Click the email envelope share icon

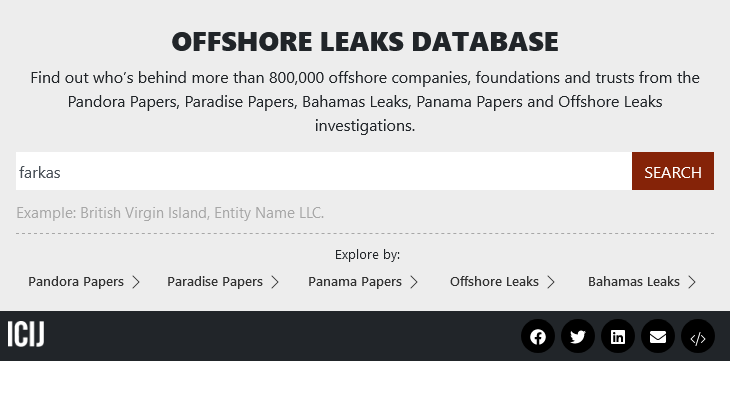(658, 336)
